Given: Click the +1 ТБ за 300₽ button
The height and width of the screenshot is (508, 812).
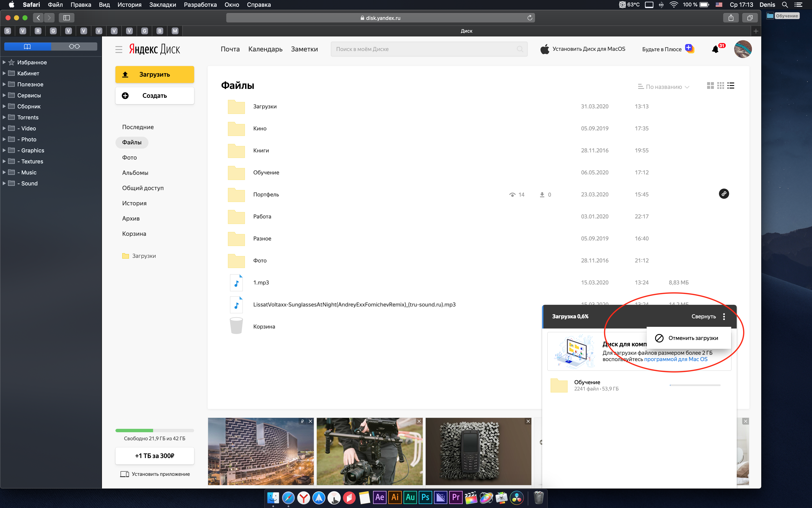Looking at the screenshot, I should click(x=155, y=456).
